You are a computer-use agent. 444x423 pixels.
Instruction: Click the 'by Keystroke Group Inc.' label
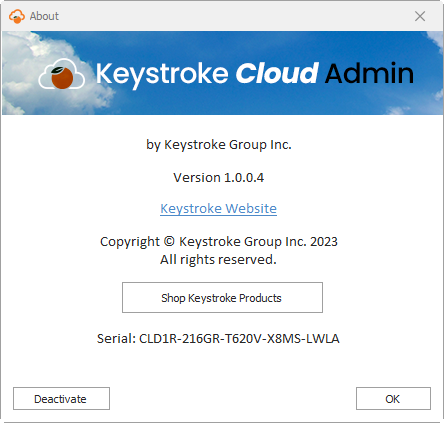[x=219, y=145]
